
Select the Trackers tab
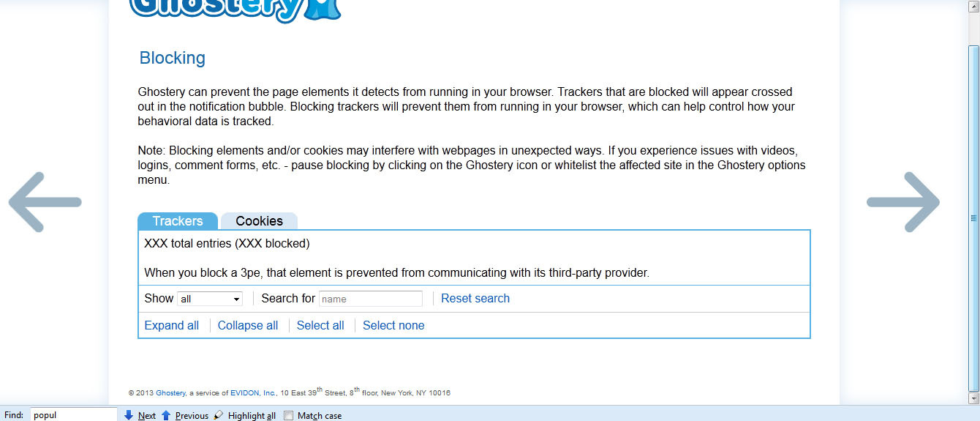point(178,221)
